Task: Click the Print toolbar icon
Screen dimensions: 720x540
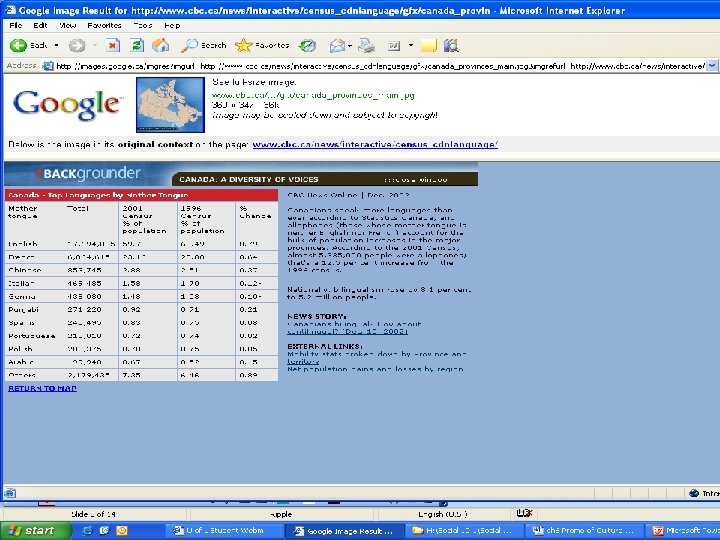Action: [x=366, y=45]
